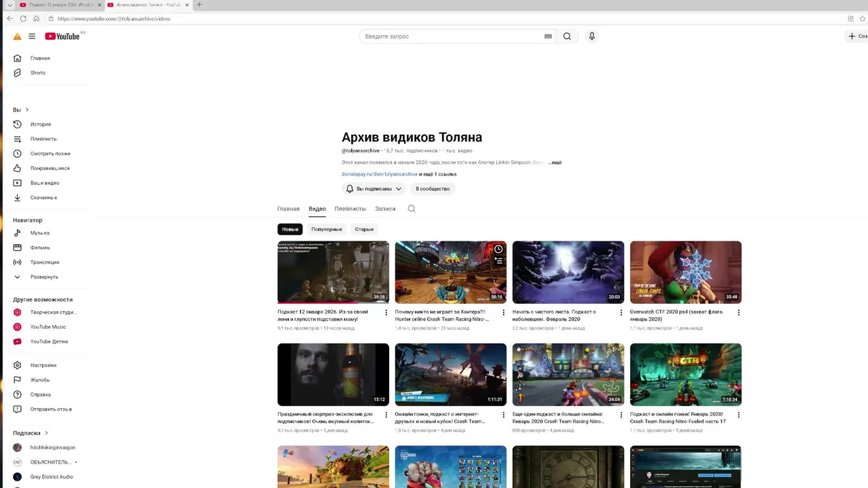Open options menu for Начать с чистого листа video
The width and height of the screenshot is (868, 488).
[x=621, y=312]
